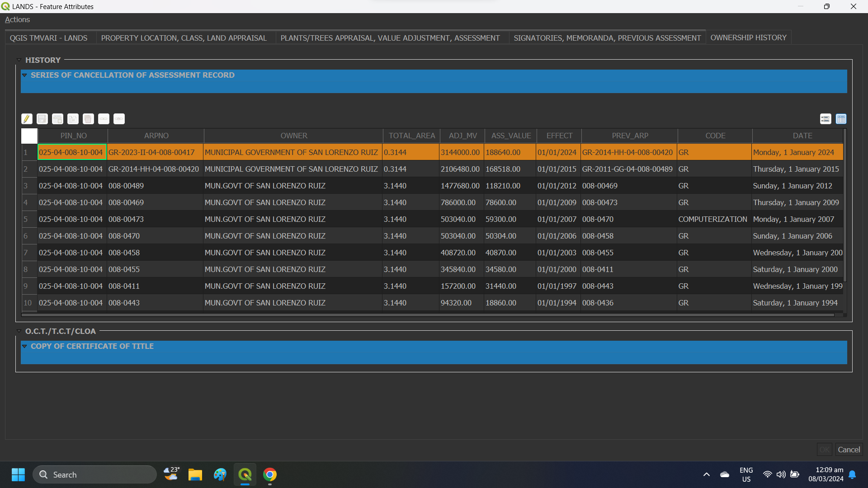Select row 5 with COMPUTERIZATION code
The width and height of the screenshot is (868, 488).
26,219
